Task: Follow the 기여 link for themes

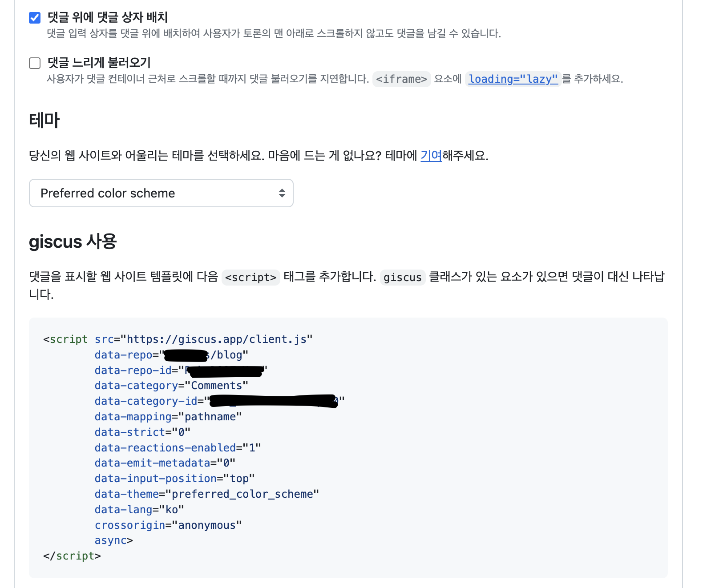Action: point(431,156)
